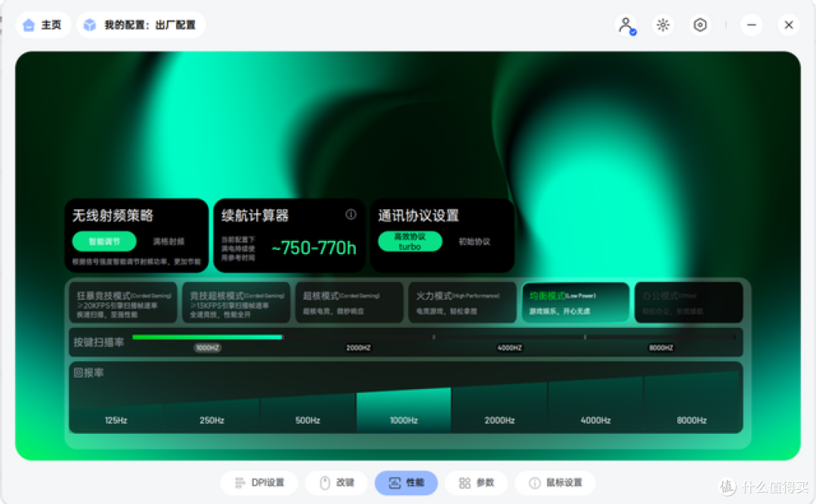
Task: Toggle the light theme sun icon
Action: (663, 25)
